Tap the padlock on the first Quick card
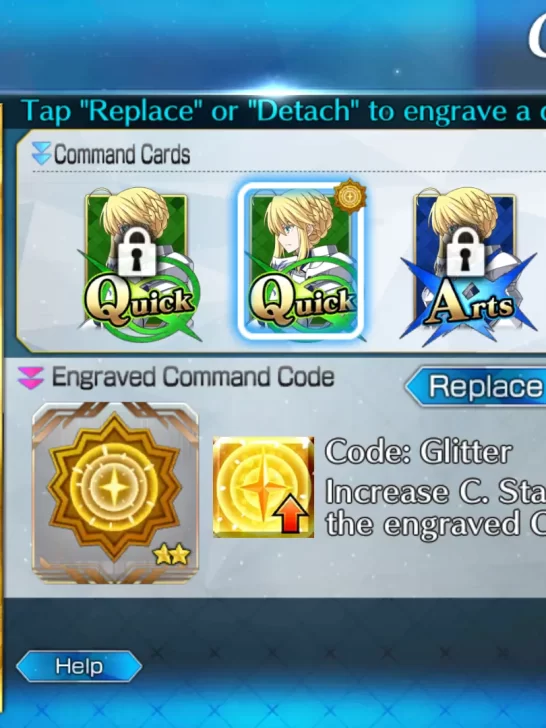 coord(136,253)
